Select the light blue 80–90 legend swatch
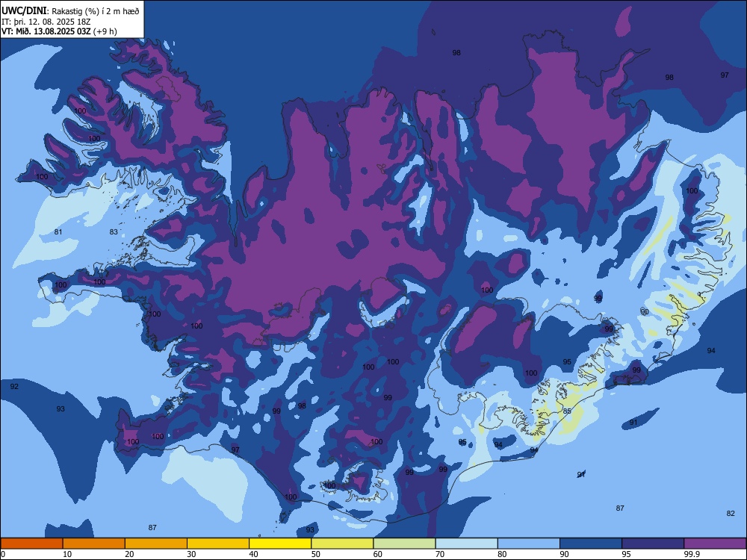This screenshot has width=747, height=560. (x=529, y=544)
